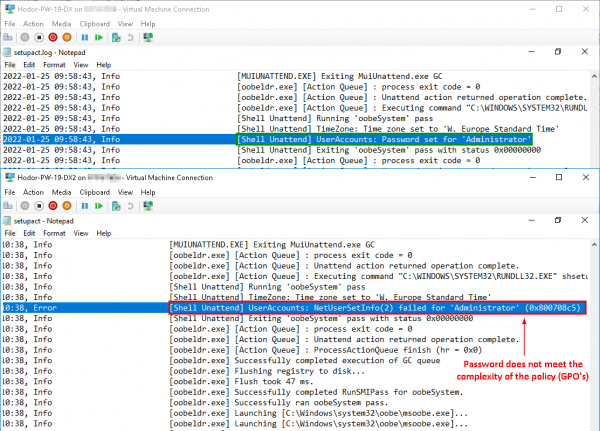Viewport: 600px width, 431px height.
Task: Turn off the Hodor-PW-19-DX virtual machine
Action: pos(39,38)
